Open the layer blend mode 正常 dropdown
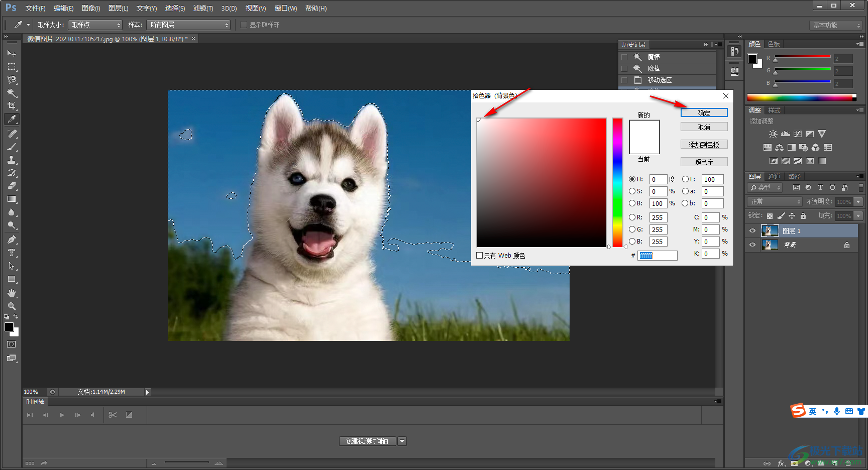This screenshot has width=868, height=470. click(x=775, y=202)
